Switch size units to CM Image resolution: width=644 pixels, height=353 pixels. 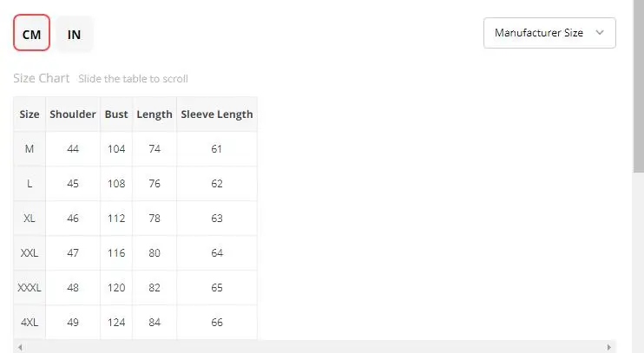[31, 34]
